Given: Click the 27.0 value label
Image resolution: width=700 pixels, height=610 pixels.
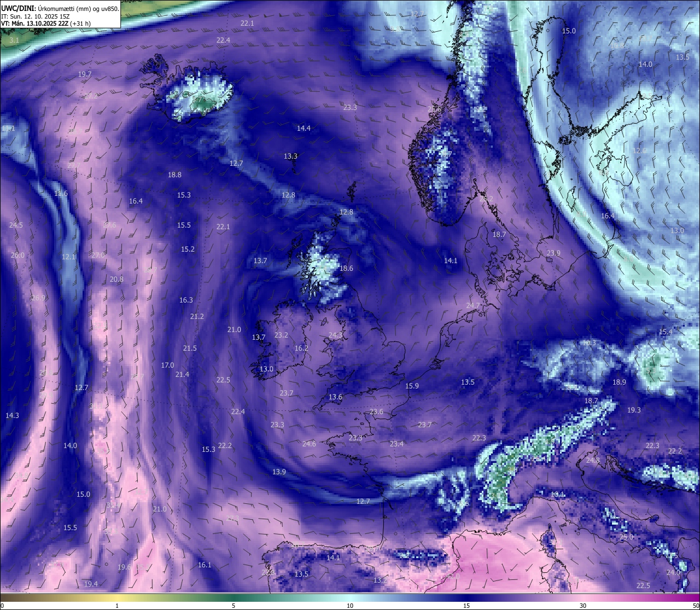Looking at the screenshot, I should (x=97, y=255).
